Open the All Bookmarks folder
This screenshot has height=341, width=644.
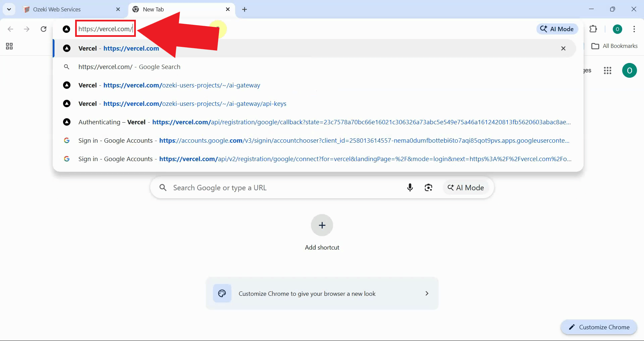(614, 46)
